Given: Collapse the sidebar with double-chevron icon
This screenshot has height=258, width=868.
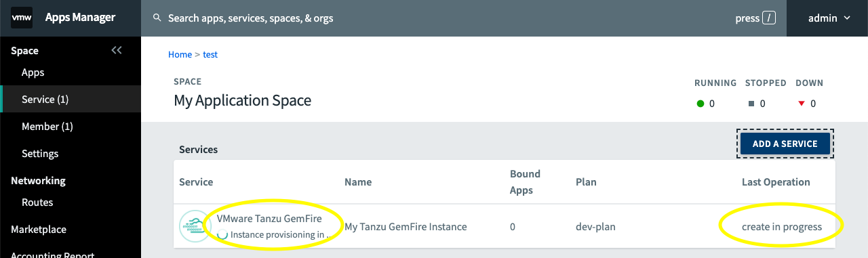Looking at the screenshot, I should (x=117, y=50).
